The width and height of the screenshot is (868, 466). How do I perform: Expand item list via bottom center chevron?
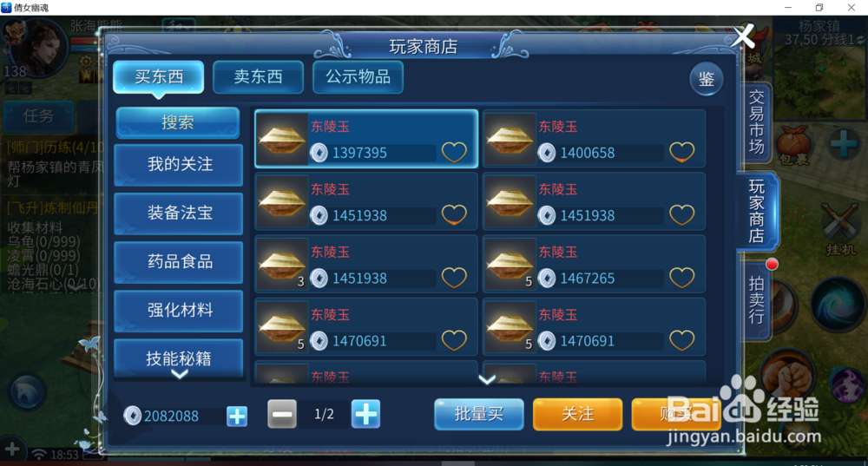[487, 380]
